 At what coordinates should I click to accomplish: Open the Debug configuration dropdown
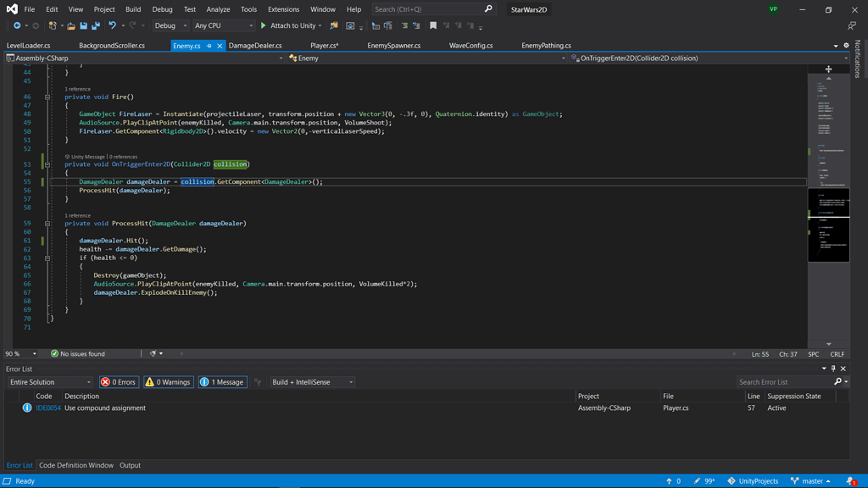coord(170,25)
